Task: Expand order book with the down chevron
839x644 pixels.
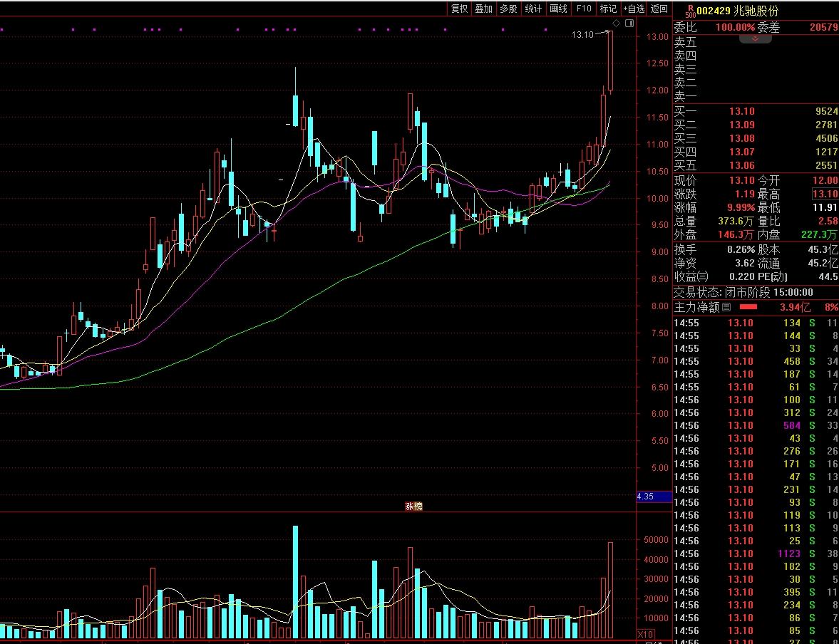Action: pos(755,38)
